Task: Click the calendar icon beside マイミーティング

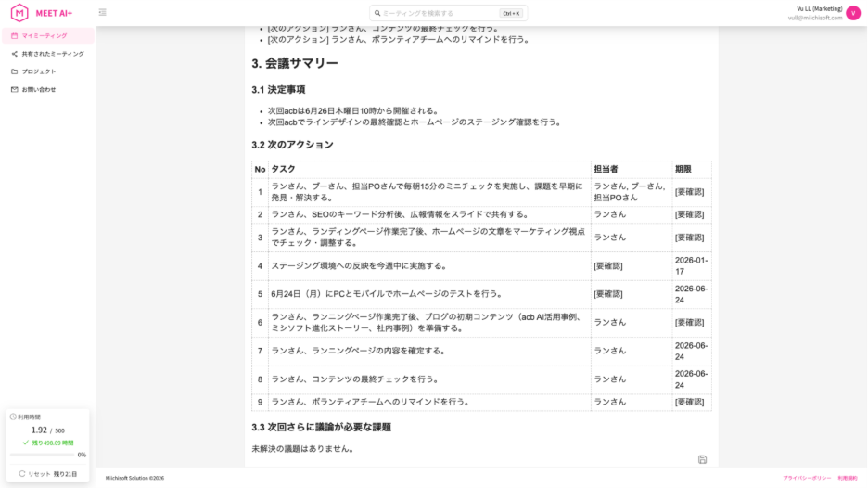Action: 14,35
